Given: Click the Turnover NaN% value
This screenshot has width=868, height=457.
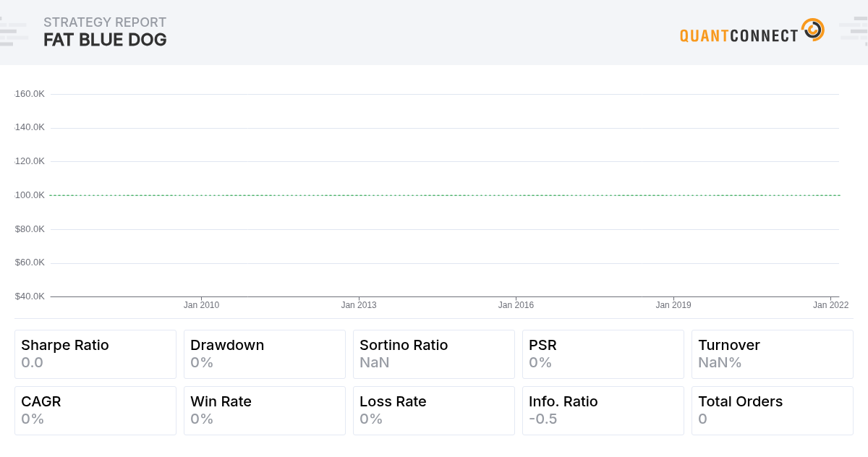Looking at the screenshot, I should pos(720,363).
